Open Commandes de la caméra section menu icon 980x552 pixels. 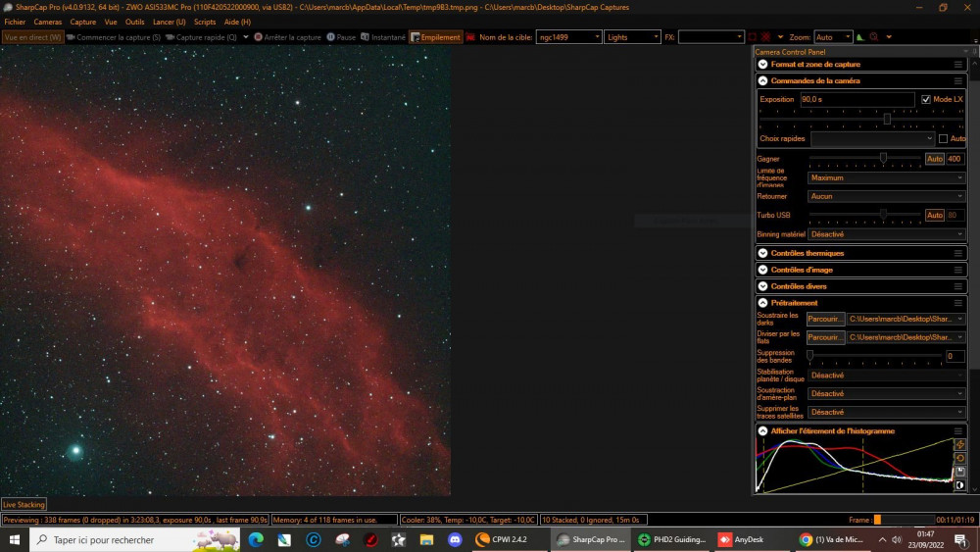pyautogui.click(x=958, y=80)
